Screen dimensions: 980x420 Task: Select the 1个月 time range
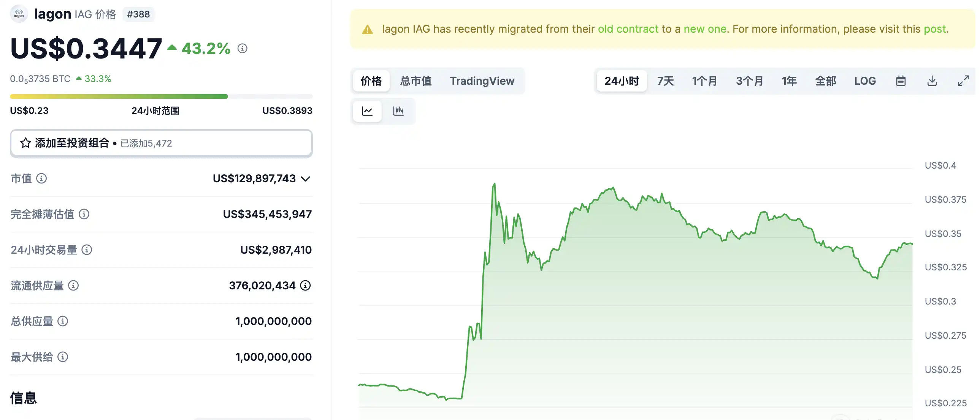tap(704, 81)
